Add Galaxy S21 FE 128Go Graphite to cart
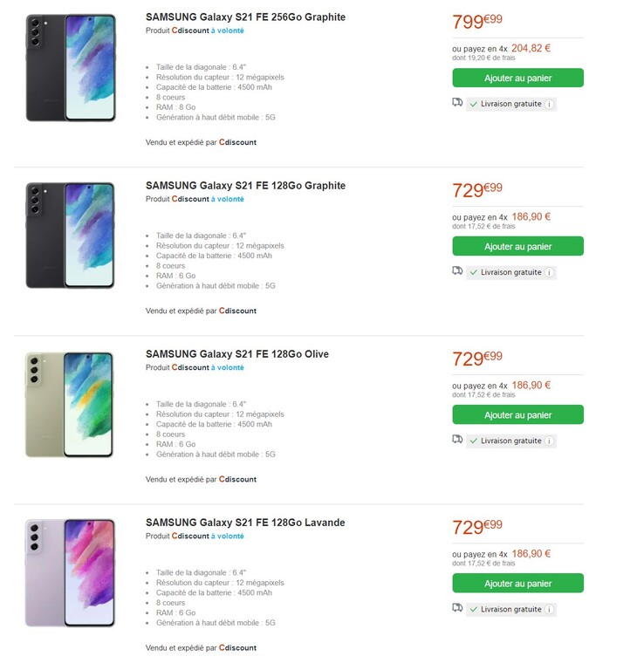644x670 pixels. point(517,246)
